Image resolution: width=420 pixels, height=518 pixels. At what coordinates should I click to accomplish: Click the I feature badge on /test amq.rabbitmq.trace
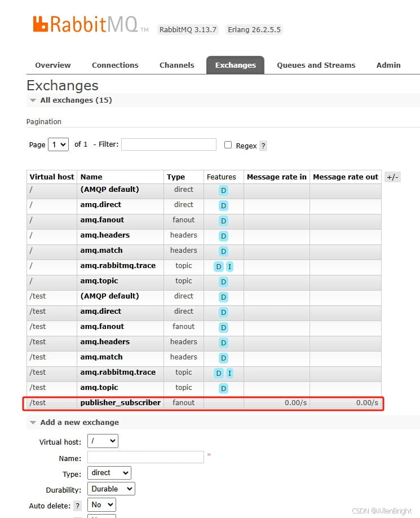pos(229,373)
